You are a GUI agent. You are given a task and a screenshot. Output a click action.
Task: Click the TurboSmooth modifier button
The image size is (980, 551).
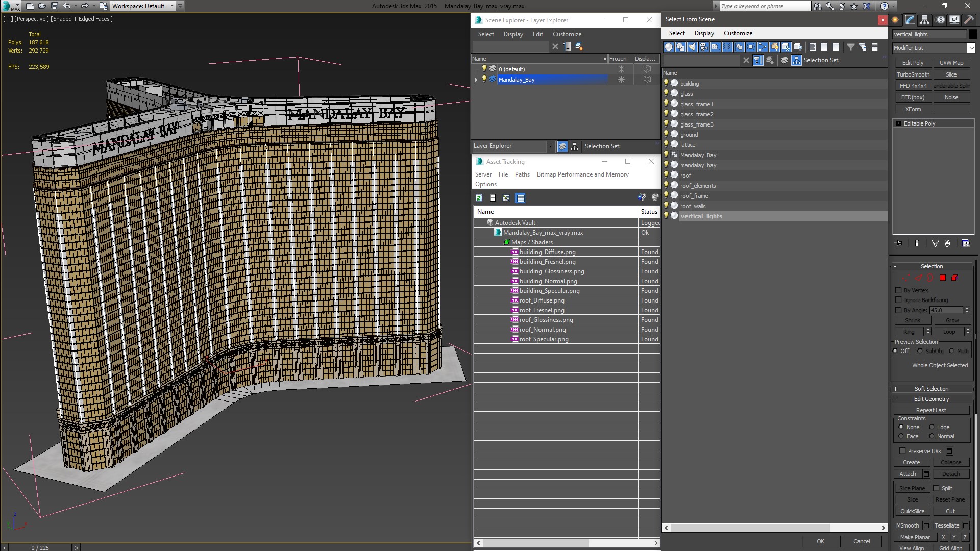pyautogui.click(x=913, y=74)
